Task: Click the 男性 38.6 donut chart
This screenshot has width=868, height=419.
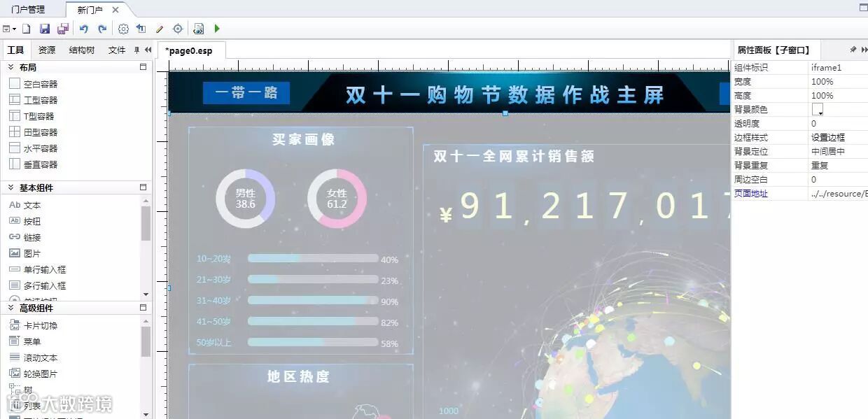Action: click(x=245, y=199)
